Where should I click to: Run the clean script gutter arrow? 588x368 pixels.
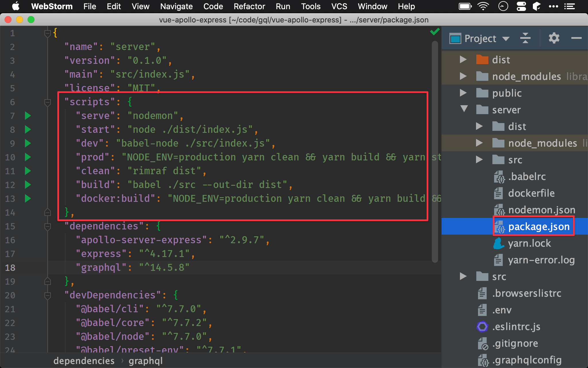pyautogui.click(x=28, y=171)
